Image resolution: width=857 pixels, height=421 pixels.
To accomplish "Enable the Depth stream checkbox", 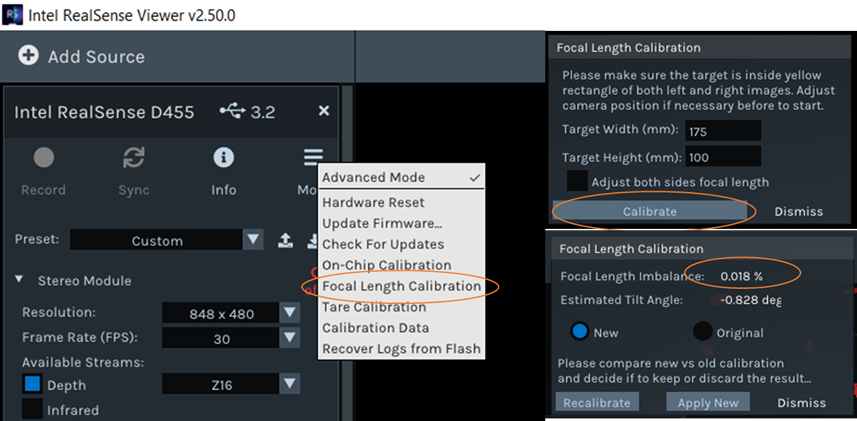I will click(33, 384).
